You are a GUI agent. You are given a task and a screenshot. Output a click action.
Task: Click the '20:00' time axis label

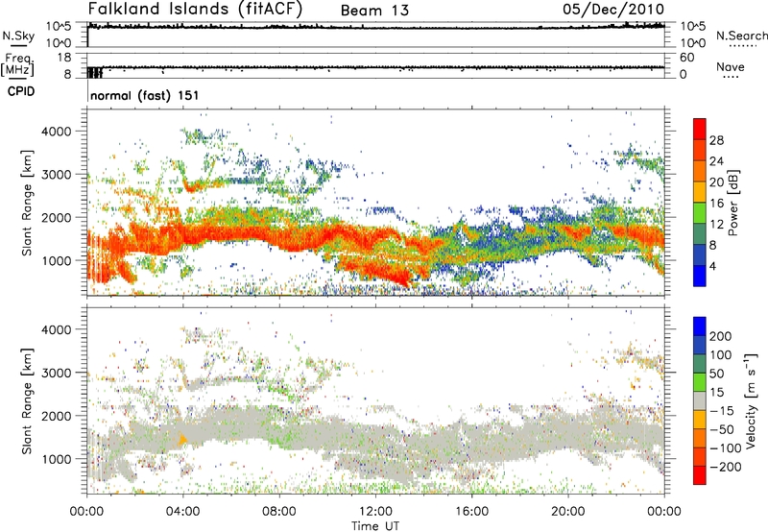point(567,512)
